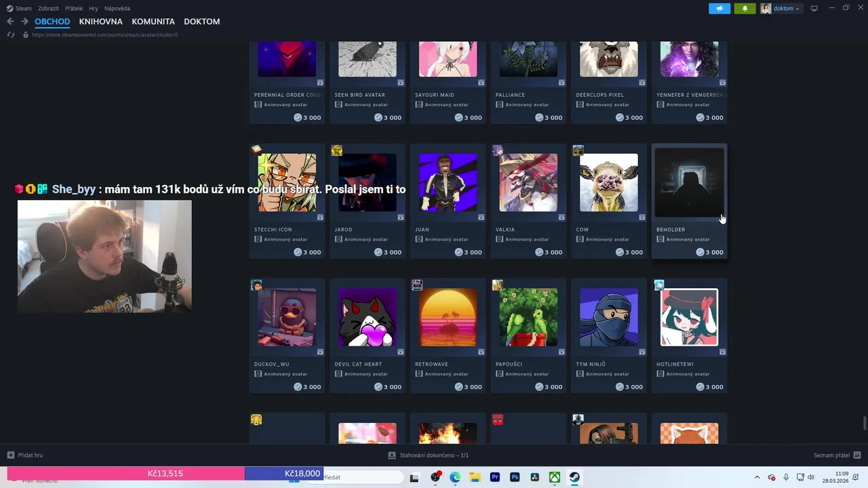Select the Papoušci parrots avatar thumbnail
Image resolution: width=868 pixels, height=488 pixels.
528,317
